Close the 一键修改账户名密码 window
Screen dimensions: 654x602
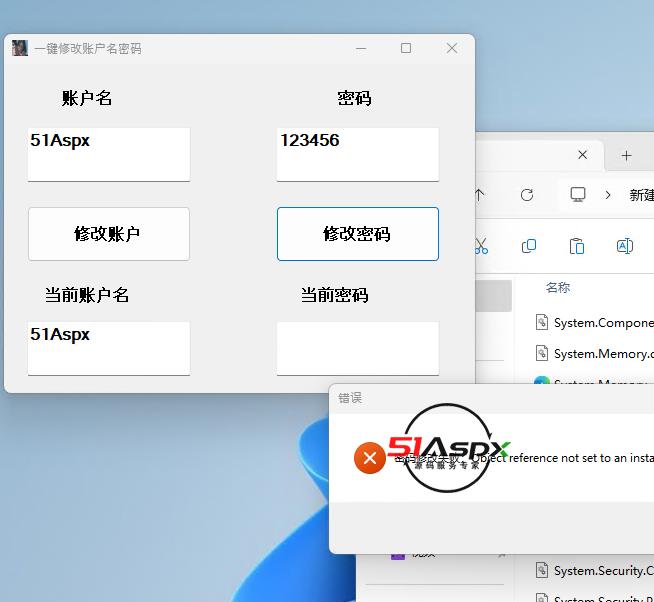tap(452, 48)
